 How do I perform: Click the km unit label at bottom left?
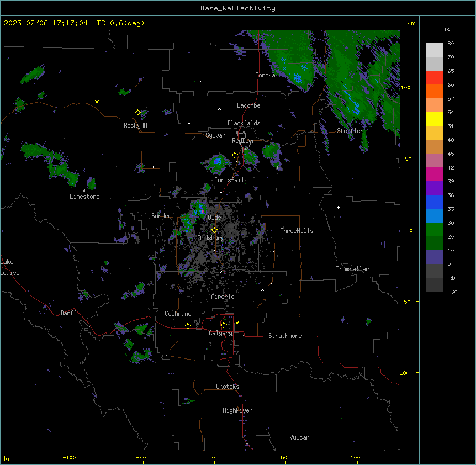(x=8, y=458)
